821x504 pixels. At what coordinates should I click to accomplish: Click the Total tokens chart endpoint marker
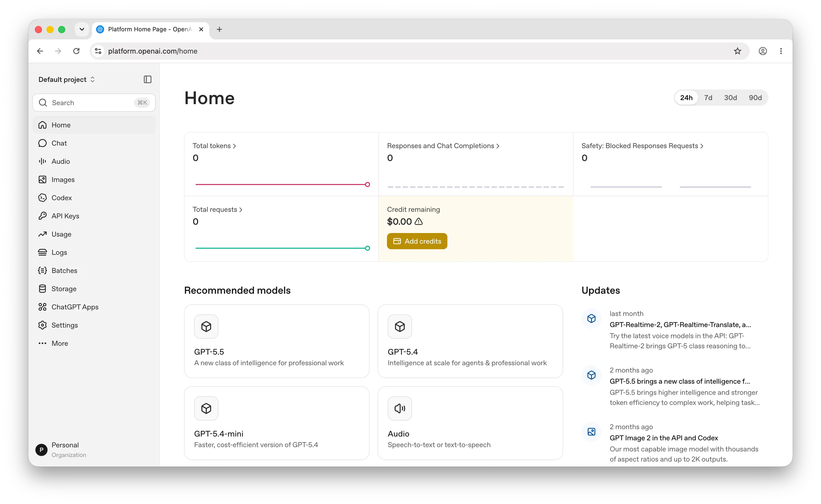tap(367, 184)
